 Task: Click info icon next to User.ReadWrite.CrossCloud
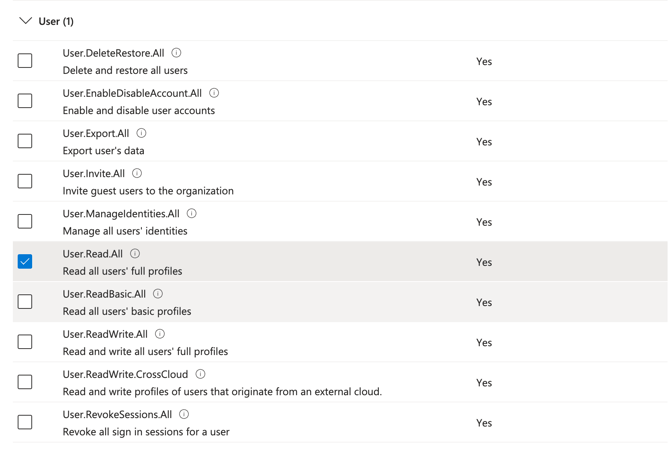point(200,374)
